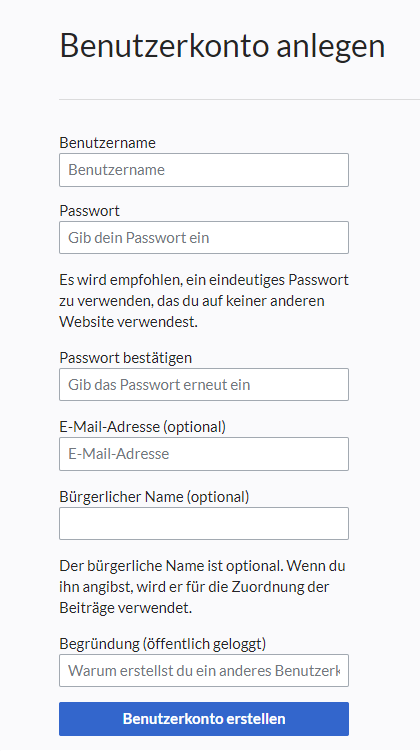Image resolution: width=420 pixels, height=751 pixels.
Task: Click the Passwort bestätigen label
Action: click(125, 358)
